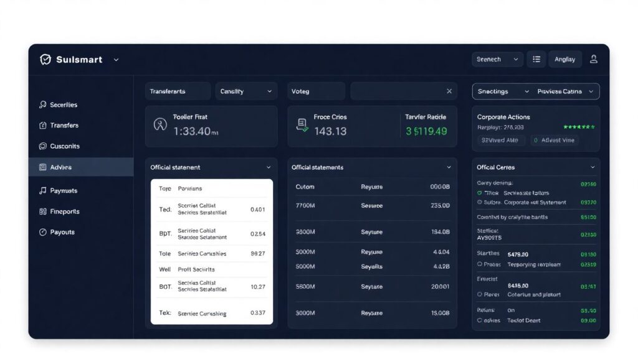Open the Censiity dropdown

coord(246,91)
